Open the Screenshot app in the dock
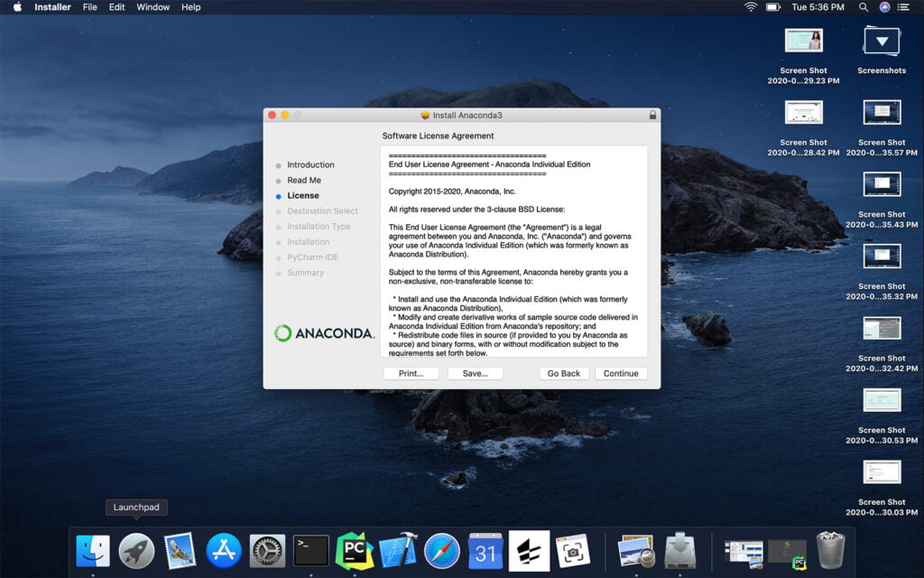 (x=573, y=552)
